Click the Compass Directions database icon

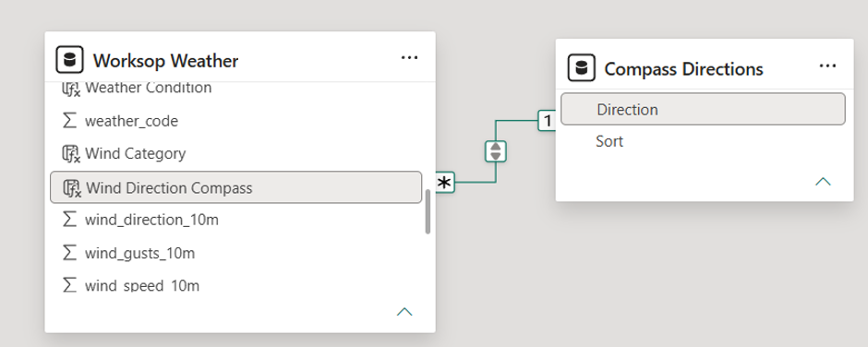coord(581,68)
